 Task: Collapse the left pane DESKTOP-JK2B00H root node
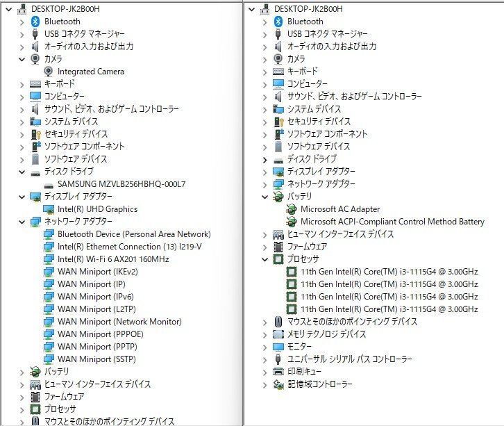tap(9, 9)
